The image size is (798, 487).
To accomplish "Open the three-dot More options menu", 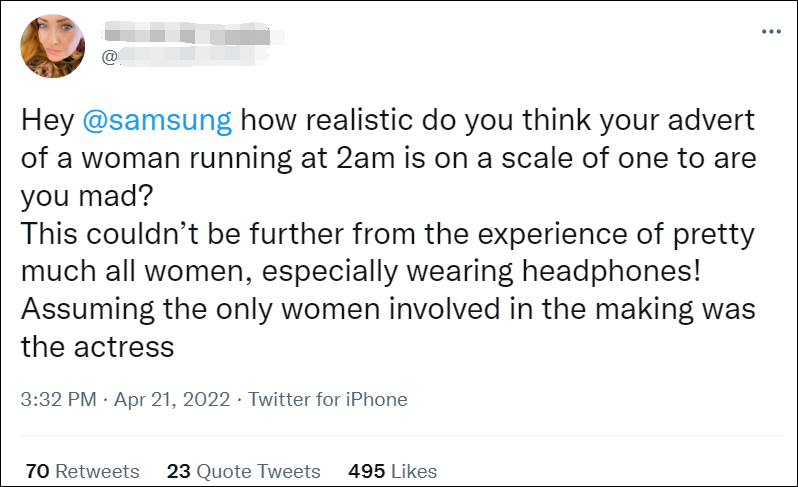I will [x=770, y=31].
